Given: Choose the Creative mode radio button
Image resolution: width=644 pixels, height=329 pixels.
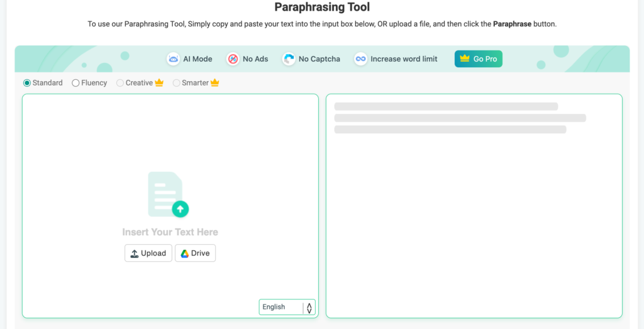Looking at the screenshot, I should pyautogui.click(x=120, y=83).
